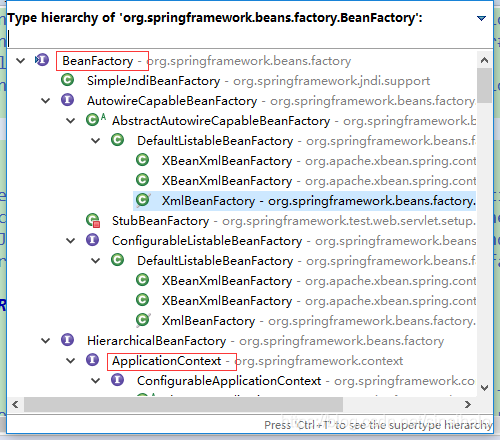Select the highlighted XmlBeanFactory row

pos(304,201)
